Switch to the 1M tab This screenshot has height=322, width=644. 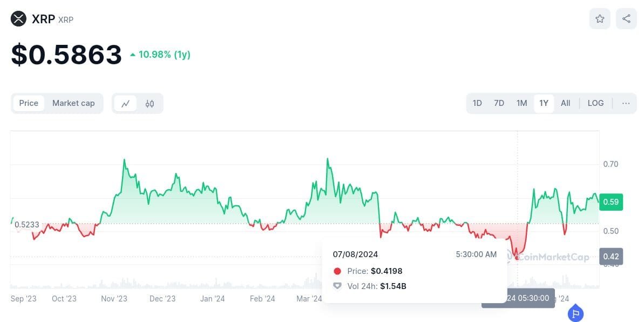[x=521, y=103]
